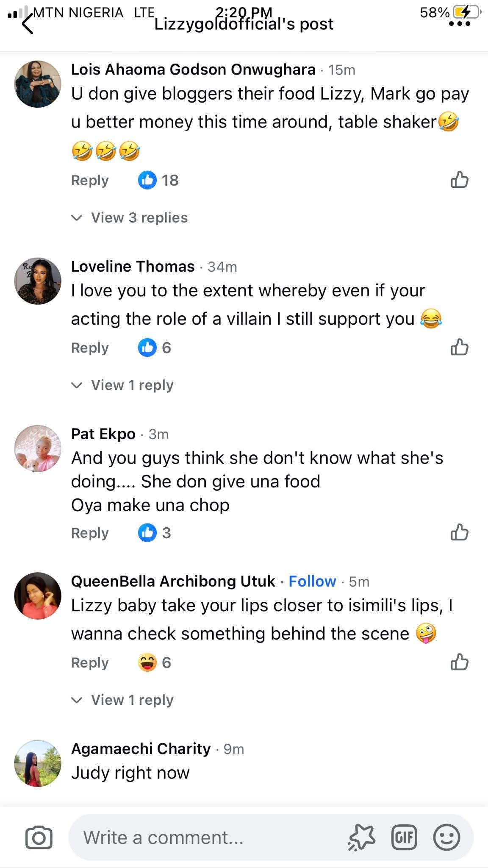
Task: Like Loveline Thomas's comment
Action: 459,347
